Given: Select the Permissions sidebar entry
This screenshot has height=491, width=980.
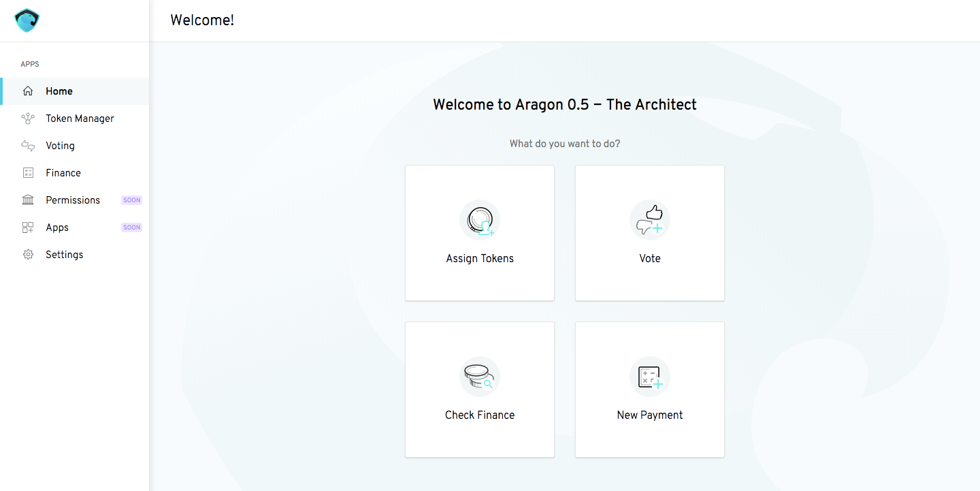Looking at the screenshot, I should point(75,200).
